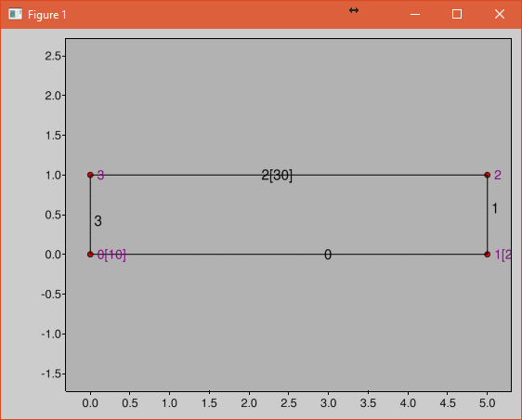Click the red node labeled 2

[x=487, y=175]
